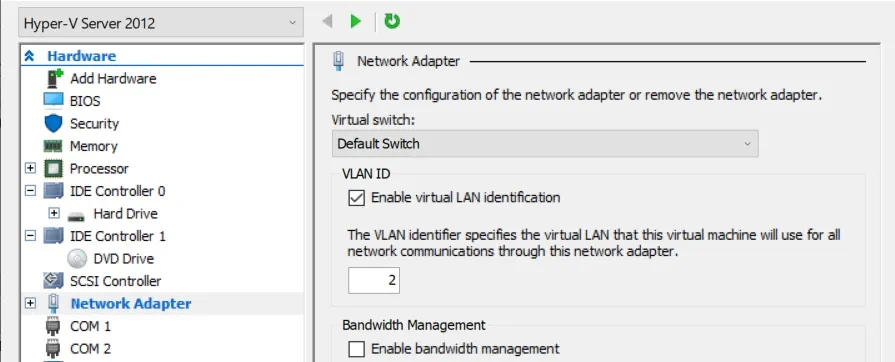This screenshot has height=362, width=895.
Task: Uncheck Enable virtual LAN identification
Action: [356, 198]
